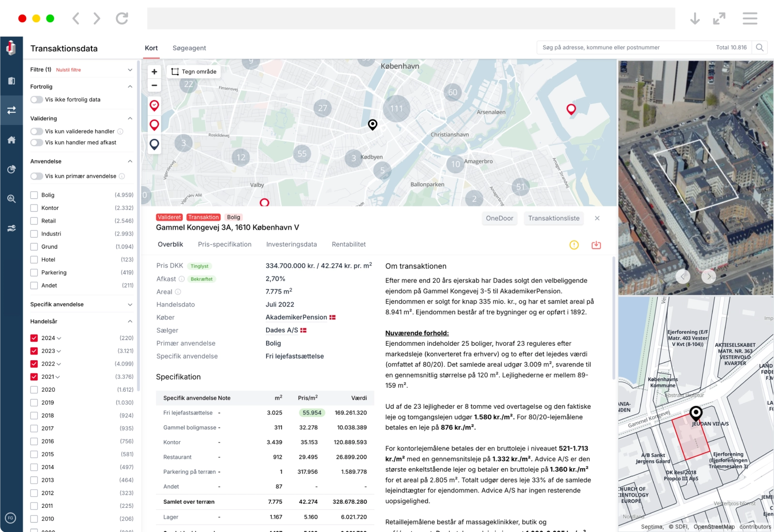Open the Investeringsdata tab
The image size is (774, 532).
[291, 244]
